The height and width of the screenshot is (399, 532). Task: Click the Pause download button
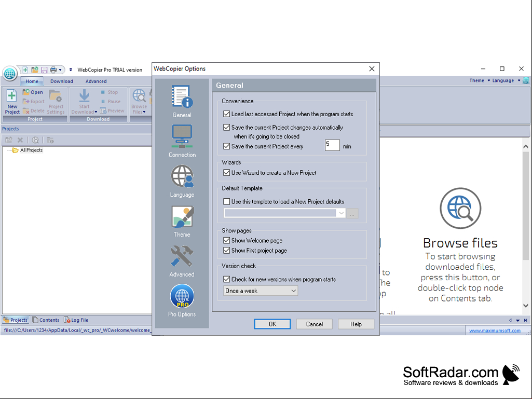tap(111, 101)
